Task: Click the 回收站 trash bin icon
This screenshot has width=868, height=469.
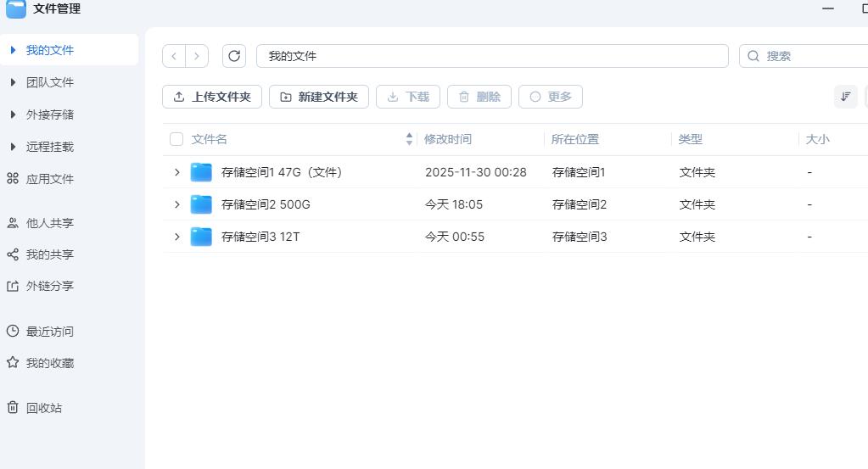Action: tap(13, 407)
